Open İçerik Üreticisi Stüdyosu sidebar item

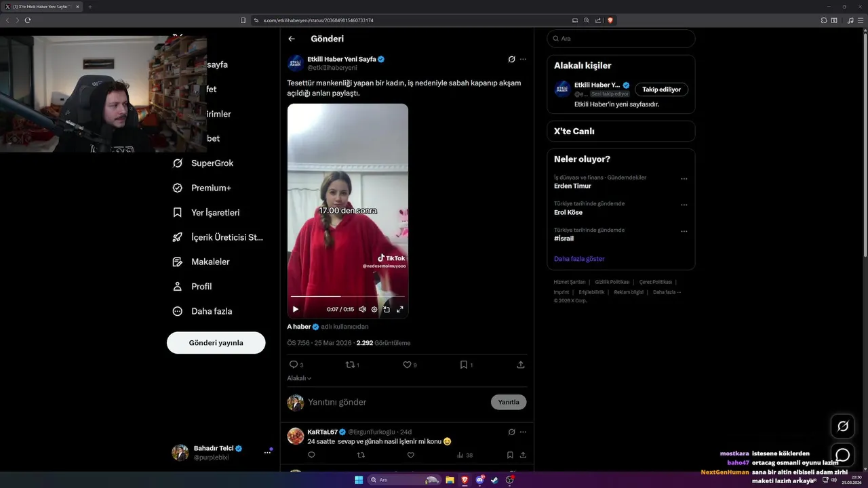[218, 237]
